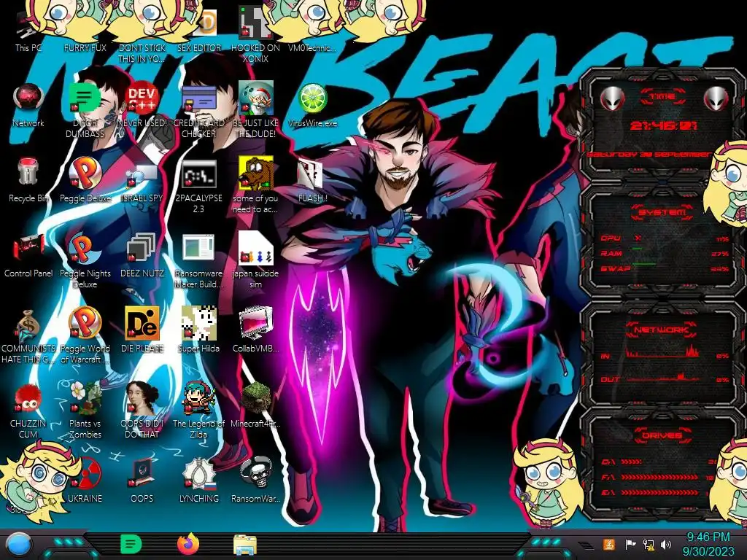
Task: Open the Recycle Bin
Action: coord(28,180)
